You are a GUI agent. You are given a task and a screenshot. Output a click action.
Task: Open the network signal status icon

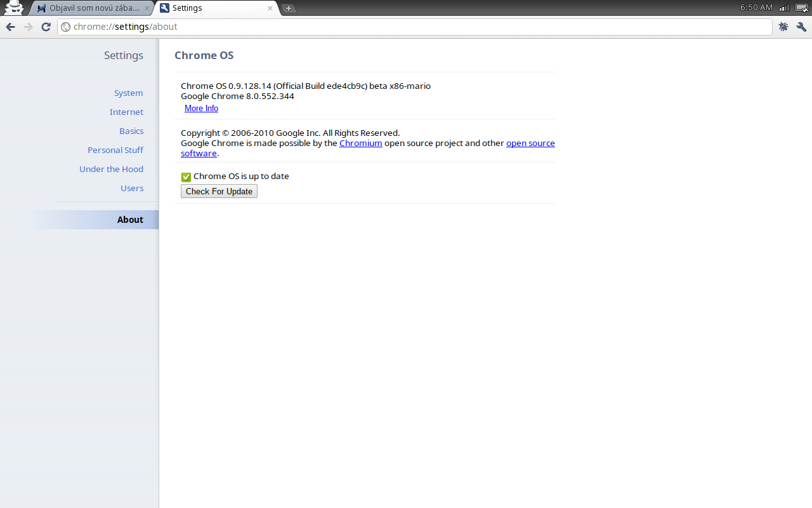[x=785, y=8]
